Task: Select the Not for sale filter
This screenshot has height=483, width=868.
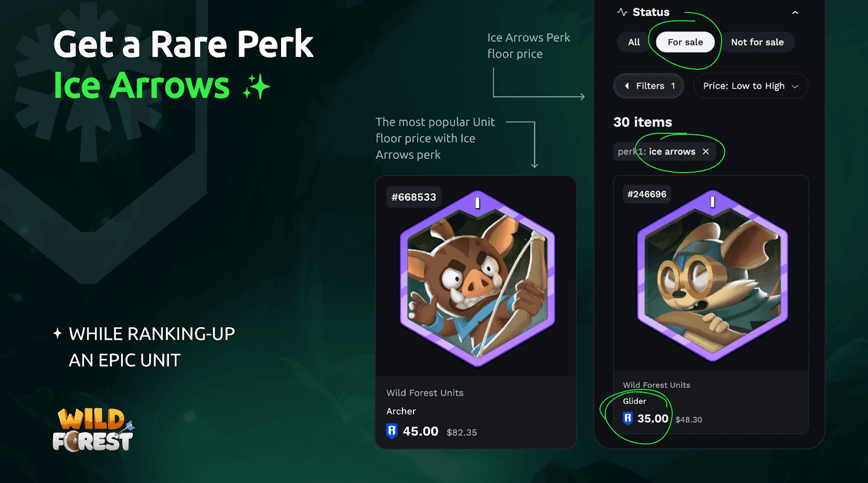Action: click(x=757, y=42)
